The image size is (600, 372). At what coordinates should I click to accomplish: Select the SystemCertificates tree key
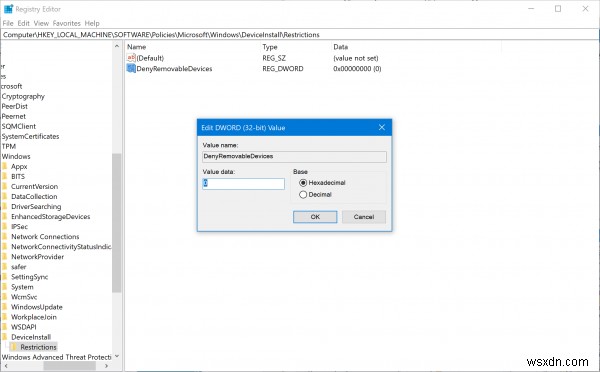coord(30,137)
